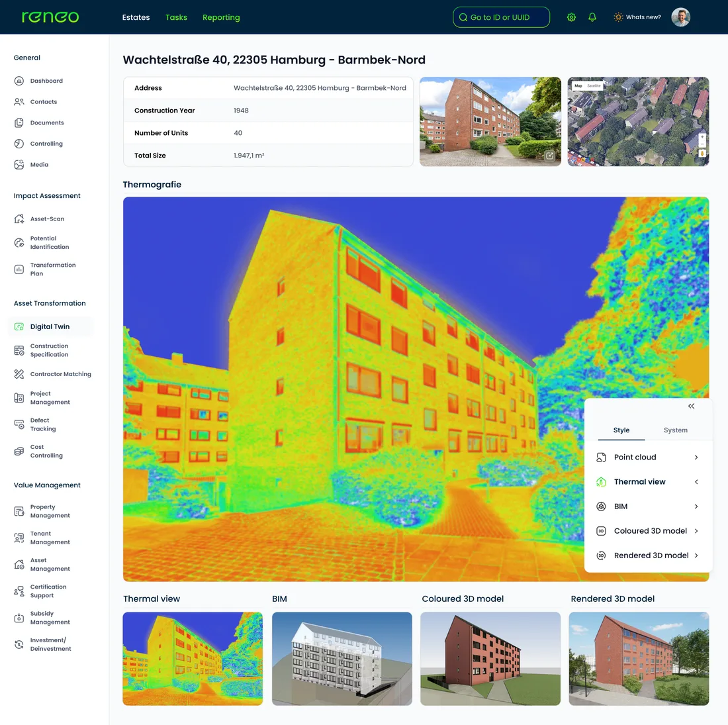The height and width of the screenshot is (725, 728).
Task: Zoom in on the satellite map
Action: 702,138
